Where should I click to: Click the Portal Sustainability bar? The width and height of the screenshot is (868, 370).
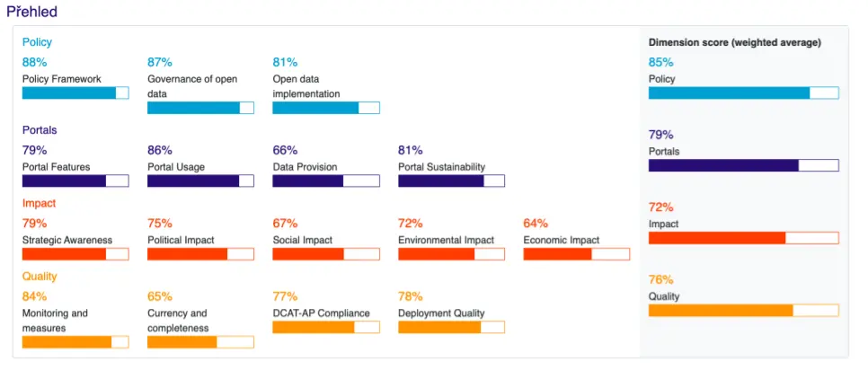coord(451,181)
